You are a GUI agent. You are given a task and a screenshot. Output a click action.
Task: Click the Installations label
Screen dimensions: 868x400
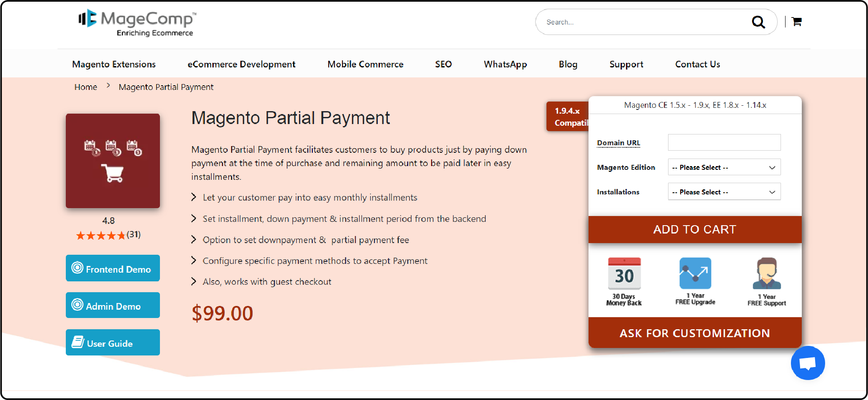618,191
